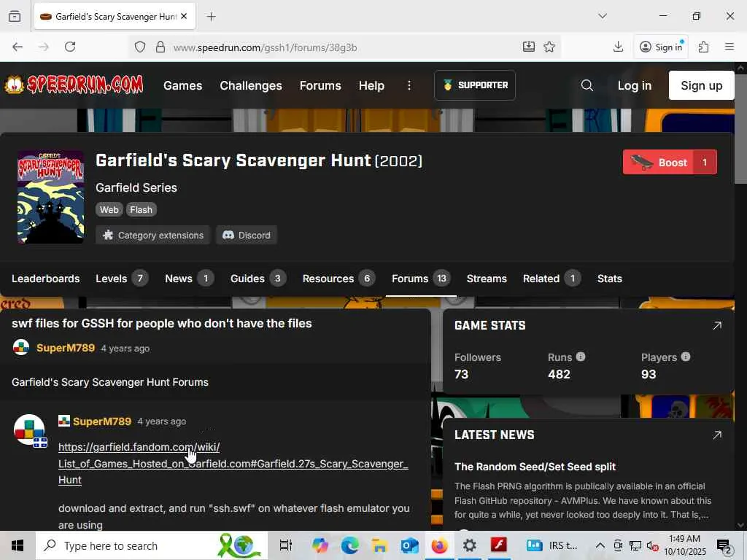This screenshot has height=560, width=747.
Task: Open Outlook from the taskbar
Action: pyautogui.click(x=409, y=545)
